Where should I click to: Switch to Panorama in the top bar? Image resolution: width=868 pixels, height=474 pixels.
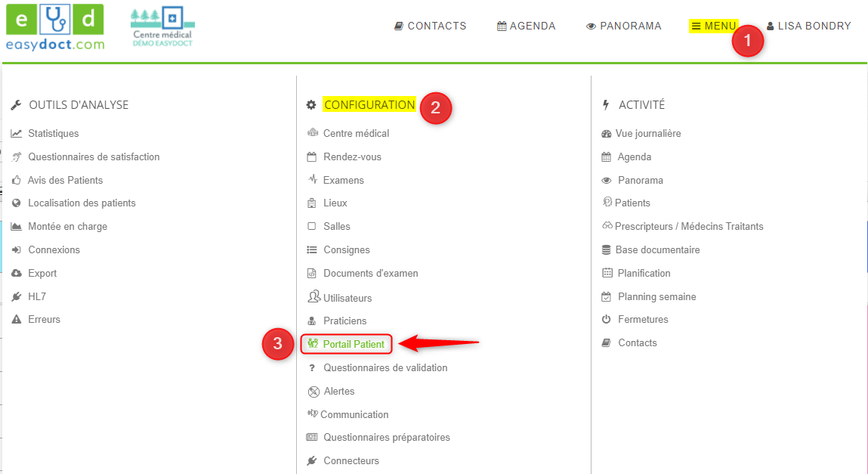(623, 26)
